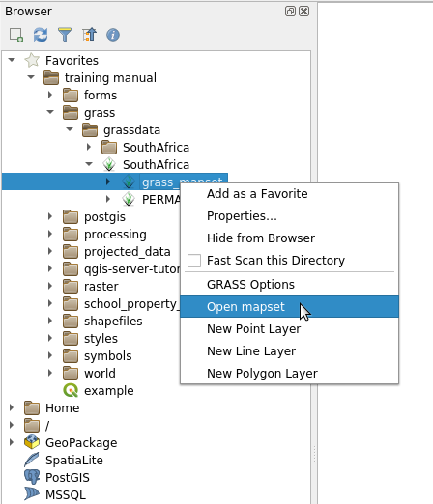Select the PostGIS elephant icon
This screenshot has height=504, width=433.
point(32,477)
